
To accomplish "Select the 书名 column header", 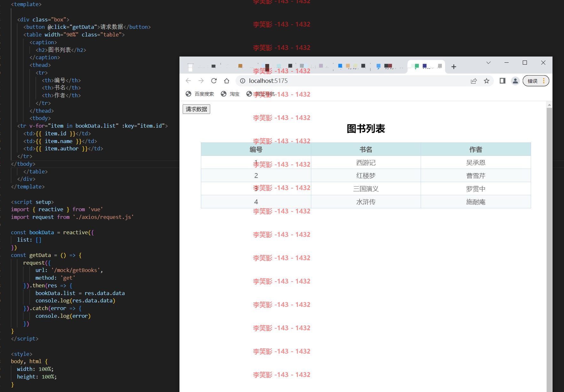I will [366, 149].
